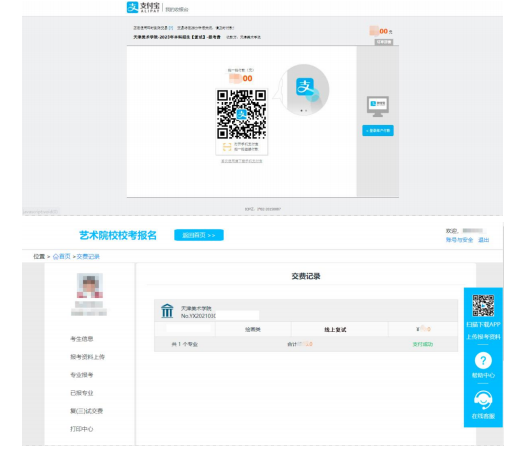The height and width of the screenshot is (452, 530).
Task: Click the 返回首页 >> button
Action: tap(199, 235)
